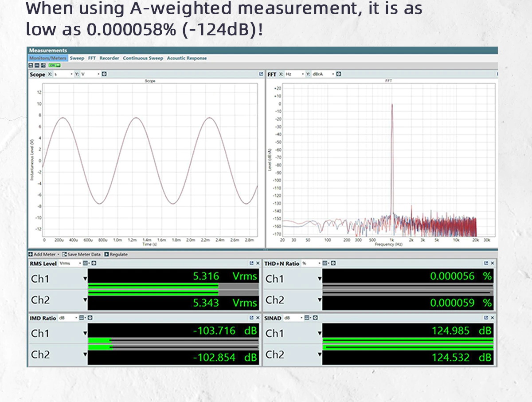The height and width of the screenshot is (402, 532).
Task: Open the Scope X-axis units dropdown
Action: click(x=71, y=74)
